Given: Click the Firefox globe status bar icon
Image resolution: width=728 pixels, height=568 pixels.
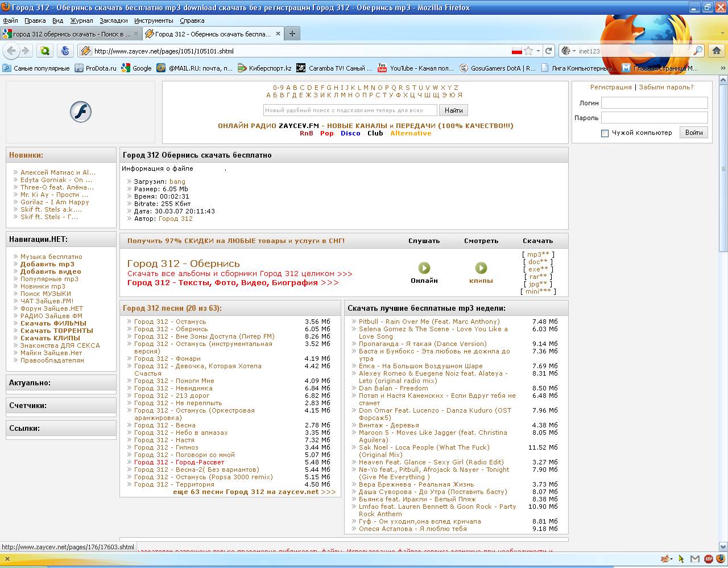Looking at the screenshot, I should point(721,558).
